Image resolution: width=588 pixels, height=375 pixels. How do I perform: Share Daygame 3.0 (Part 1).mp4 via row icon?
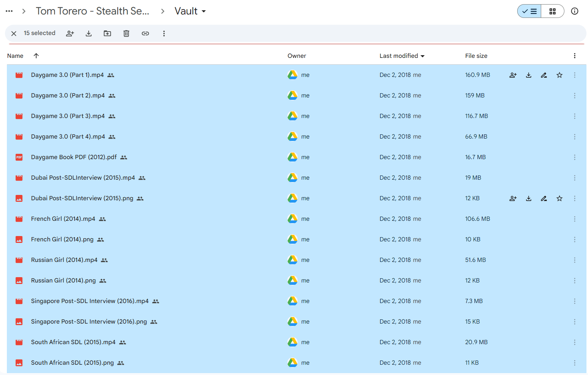pos(513,75)
